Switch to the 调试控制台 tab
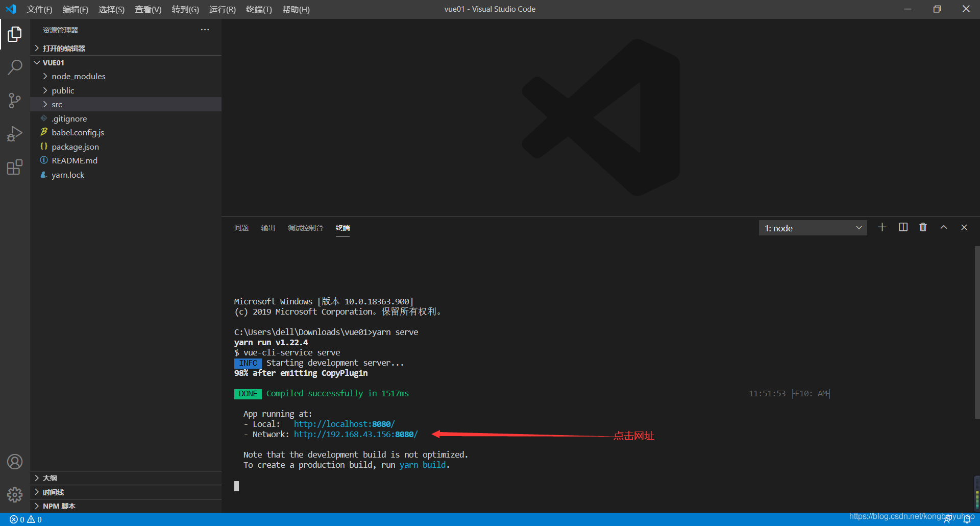Viewport: 980px width, 526px height. point(305,228)
